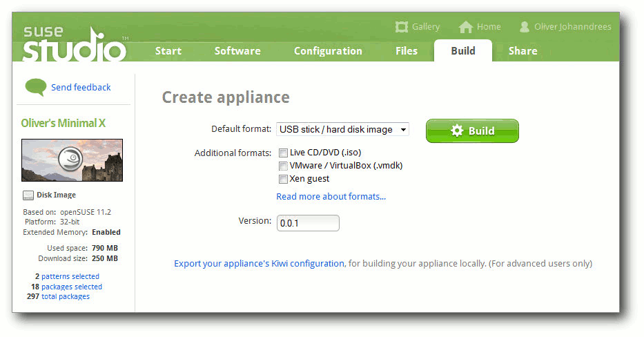Click the Create appliance heading

pos(226,97)
